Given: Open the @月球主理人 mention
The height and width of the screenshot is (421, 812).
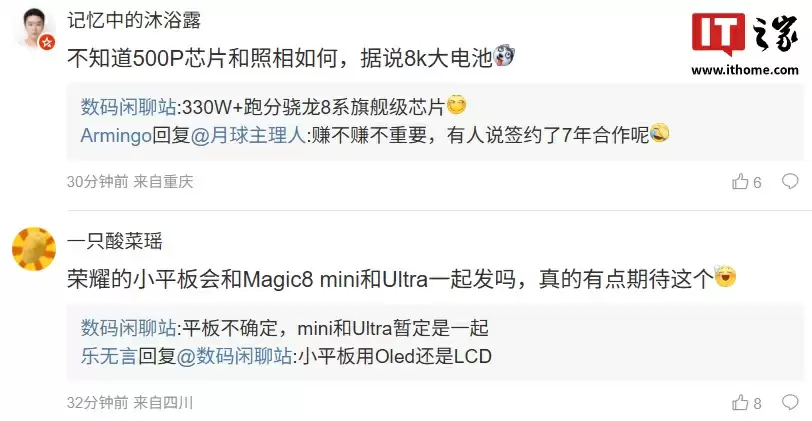Looking at the screenshot, I should tap(249, 136).
